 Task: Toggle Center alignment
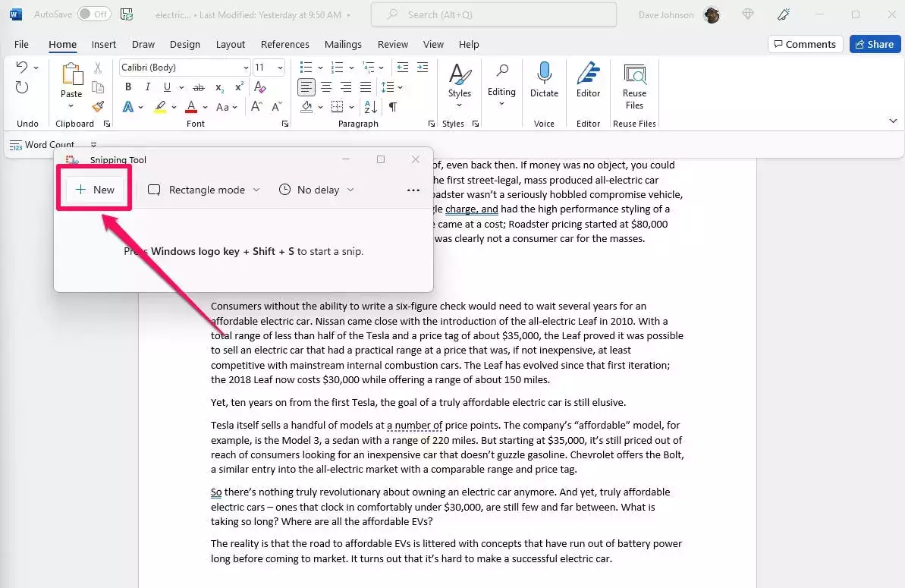click(x=326, y=87)
